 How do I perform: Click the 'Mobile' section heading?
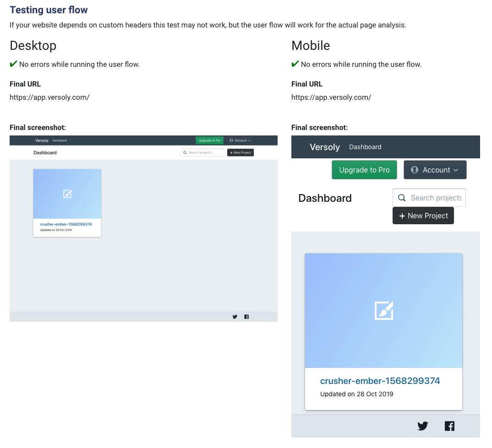pos(311,45)
